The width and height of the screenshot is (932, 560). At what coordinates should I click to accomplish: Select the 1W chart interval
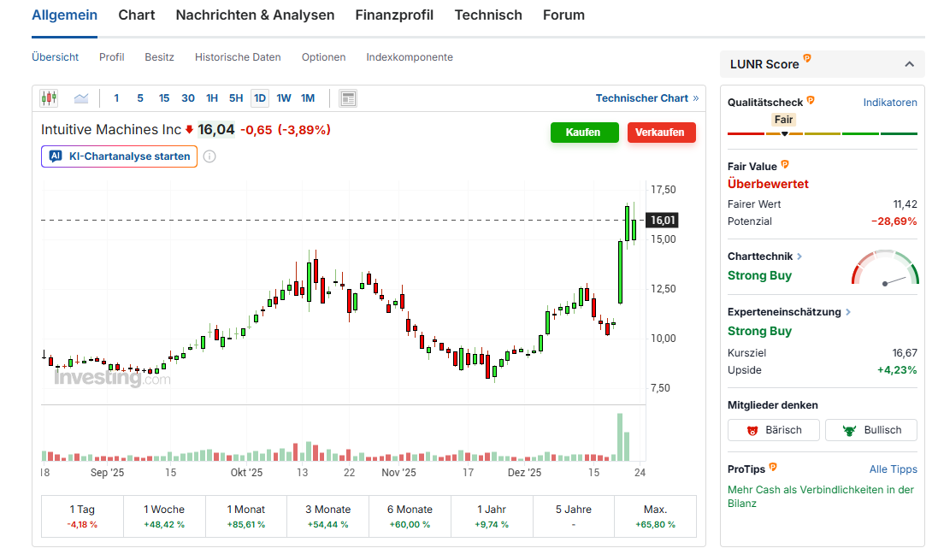[284, 98]
